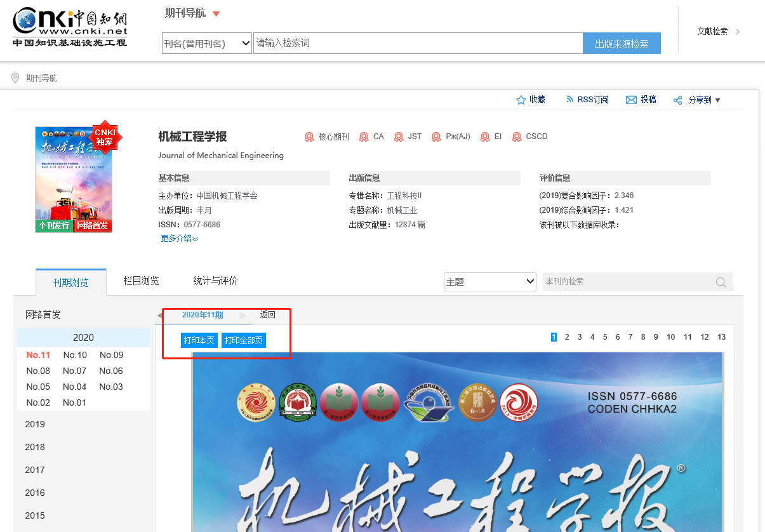This screenshot has width=765, height=532.
Task: Select issue No.02
Action: tap(38, 402)
